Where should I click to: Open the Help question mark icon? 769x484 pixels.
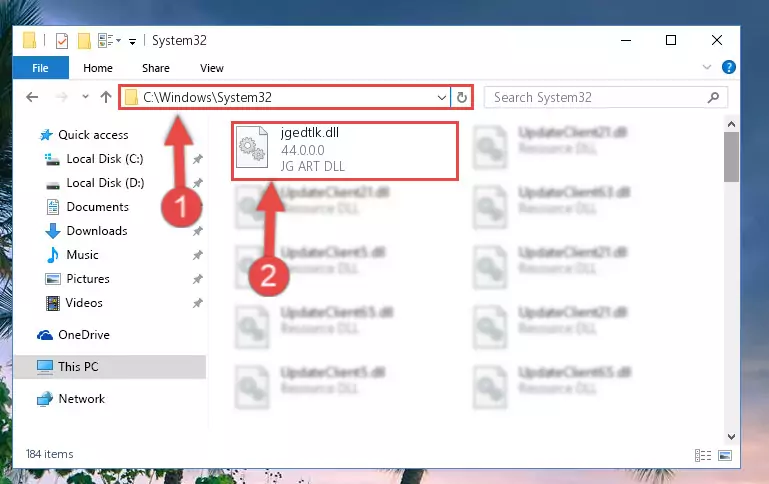pyautogui.click(x=728, y=67)
